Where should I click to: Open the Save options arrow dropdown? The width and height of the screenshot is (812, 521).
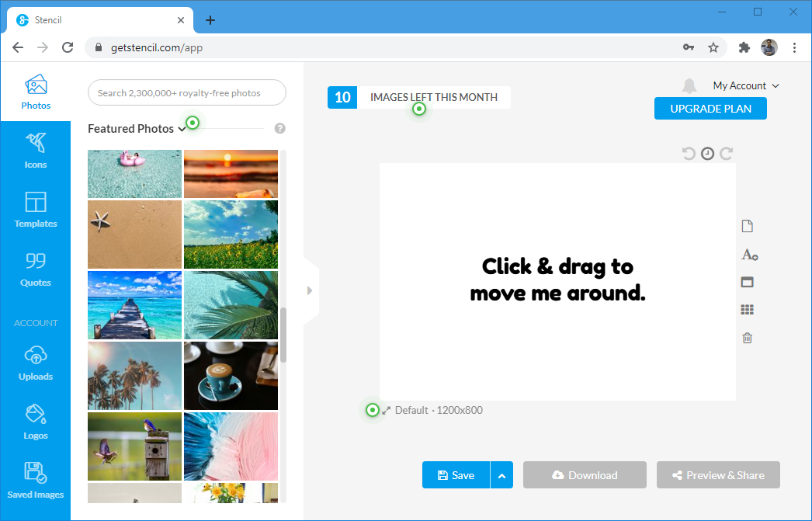tap(501, 475)
